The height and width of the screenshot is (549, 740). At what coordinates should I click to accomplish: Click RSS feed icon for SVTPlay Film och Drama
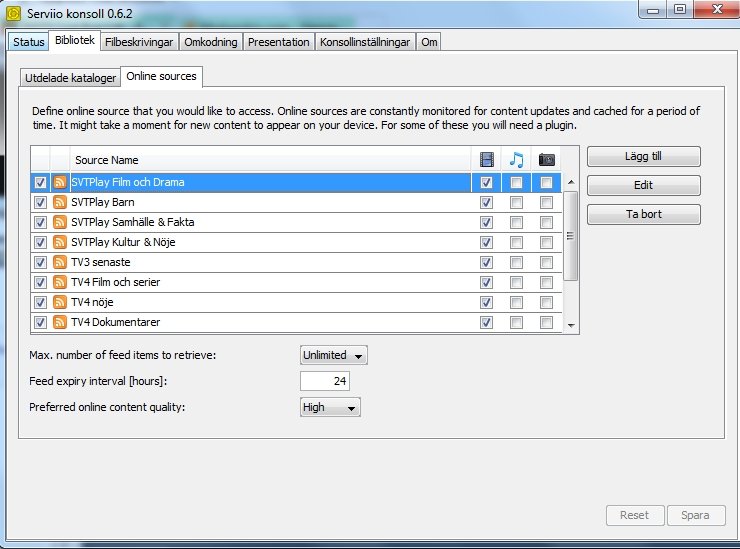pos(59,182)
